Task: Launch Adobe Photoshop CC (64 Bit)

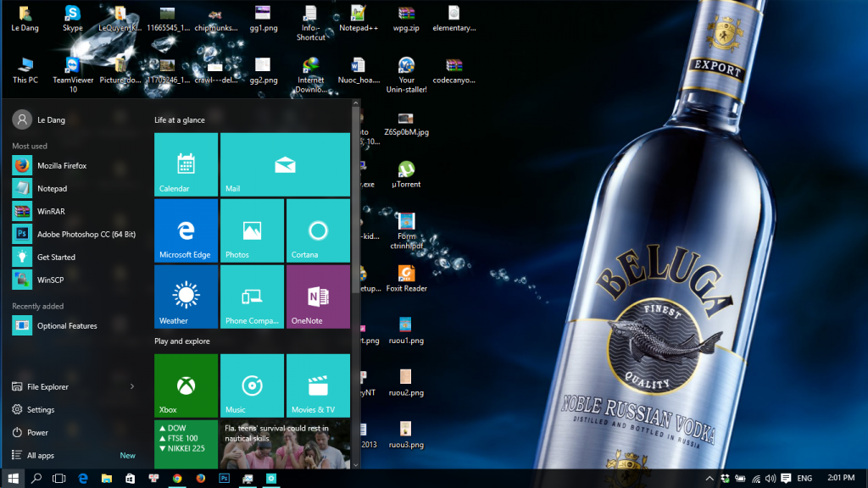Action: tap(75, 234)
